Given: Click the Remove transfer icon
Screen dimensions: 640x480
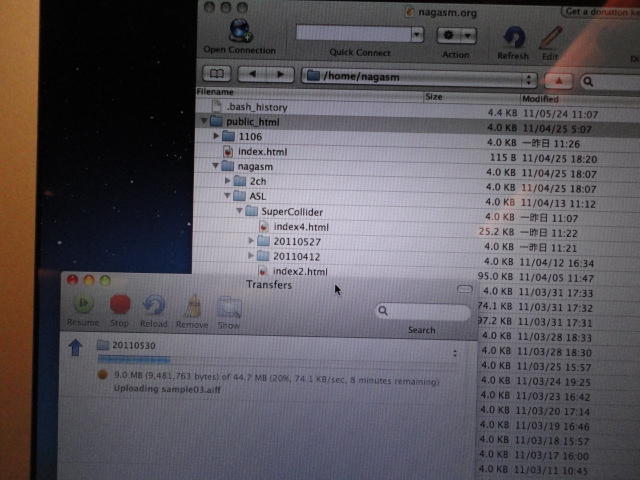Looking at the screenshot, I should pos(193,306).
